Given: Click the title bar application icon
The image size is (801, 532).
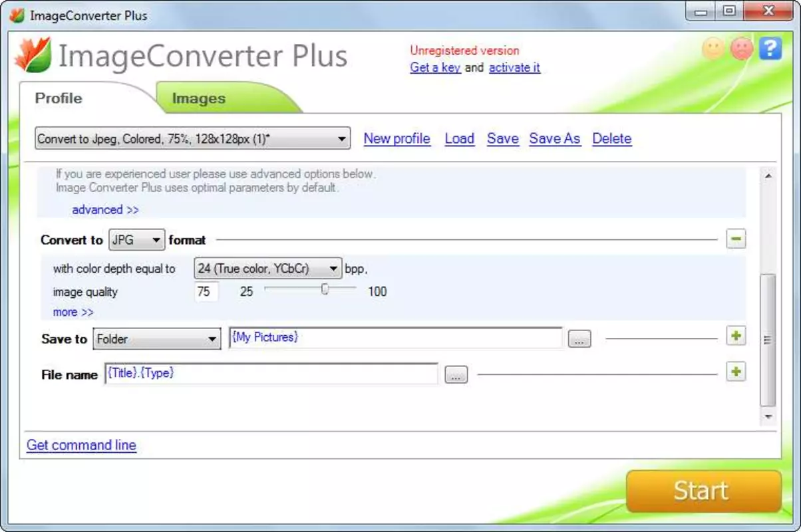Looking at the screenshot, I should pos(17,15).
